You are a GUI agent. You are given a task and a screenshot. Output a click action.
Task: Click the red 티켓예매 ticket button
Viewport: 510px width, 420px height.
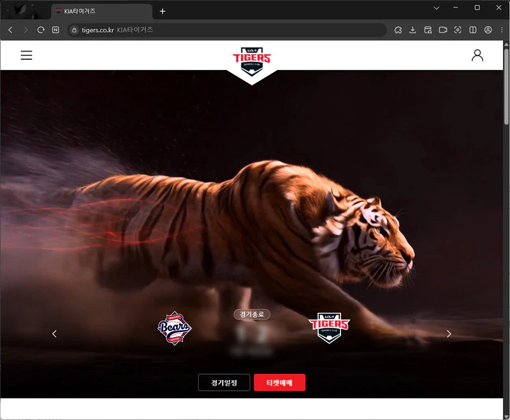(279, 382)
